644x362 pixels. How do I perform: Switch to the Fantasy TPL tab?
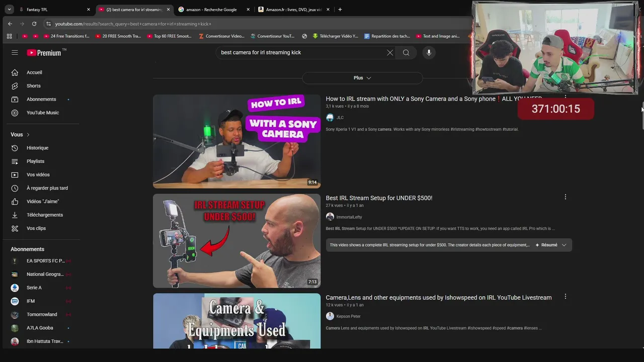54,10
